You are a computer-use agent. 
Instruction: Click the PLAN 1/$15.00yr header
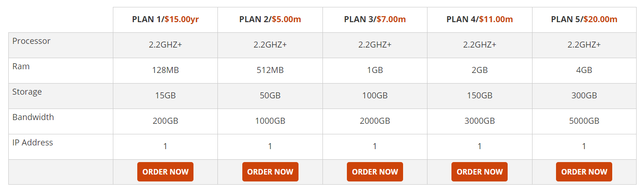click(x=165, y=19)
